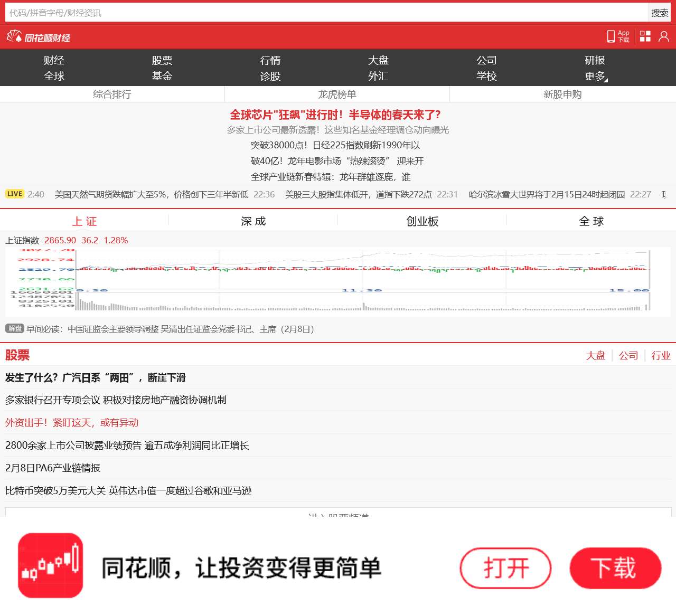Viewport: 676px width, 616px height.
Task: Click the App download phone icon
Action: (617, 36)
